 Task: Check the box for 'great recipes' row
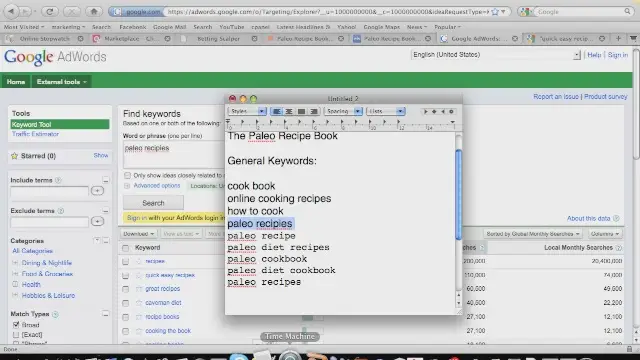tap(126, 289)
